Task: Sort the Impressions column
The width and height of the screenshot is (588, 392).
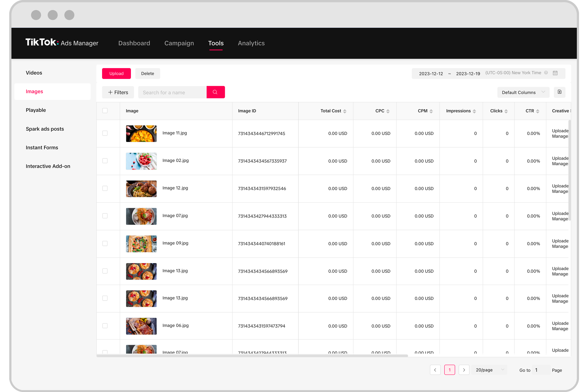Action: coord(474,111)
